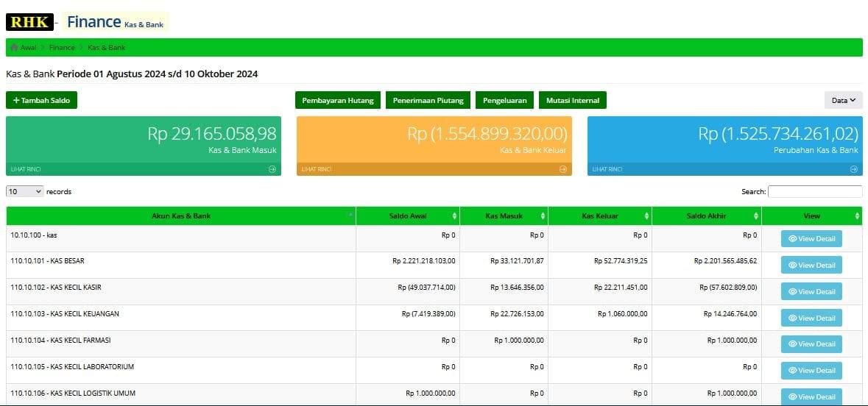This screenshot has height=406, width=868.
Task: Go to Finance breadcrumb link
Action: 62,48
